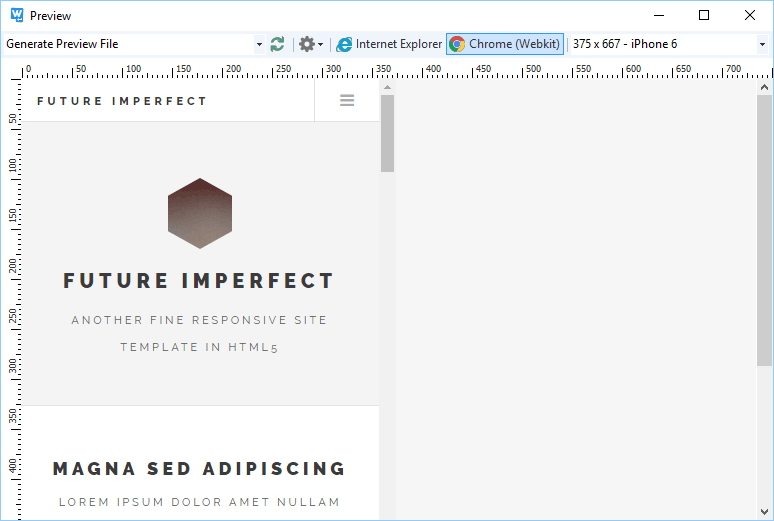Minimize the Preview window

click(659, 15)
